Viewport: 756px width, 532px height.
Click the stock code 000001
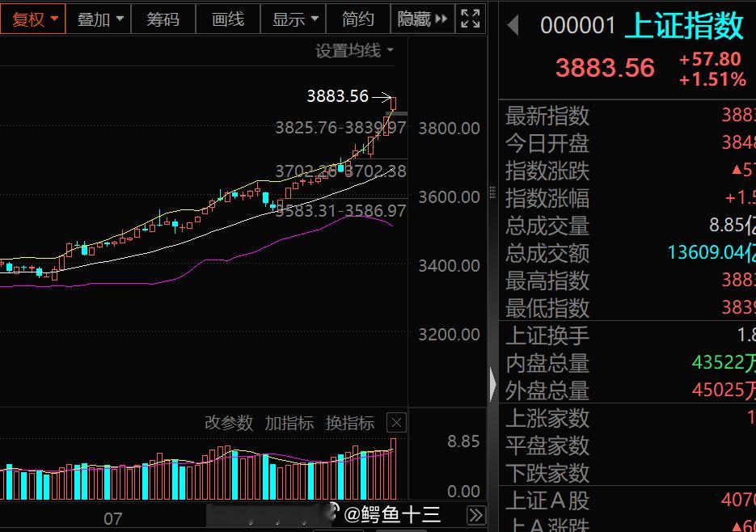[x=577, y=26]
